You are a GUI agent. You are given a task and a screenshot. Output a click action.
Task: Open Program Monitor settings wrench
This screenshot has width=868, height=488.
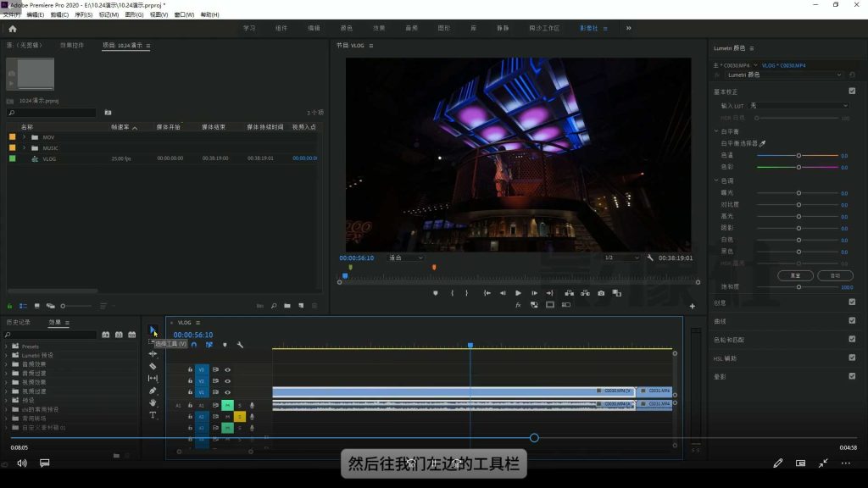650,258
